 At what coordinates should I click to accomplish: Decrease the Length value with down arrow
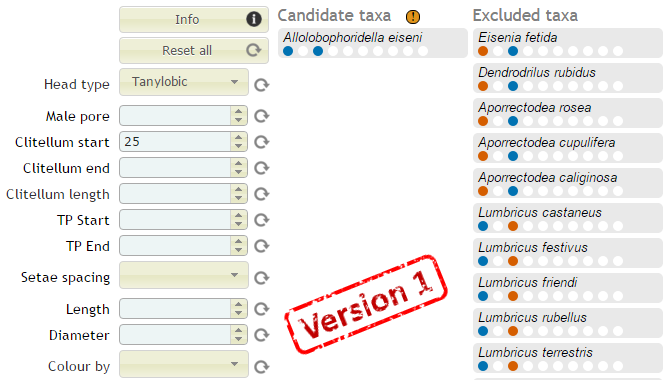pos(239,314)
